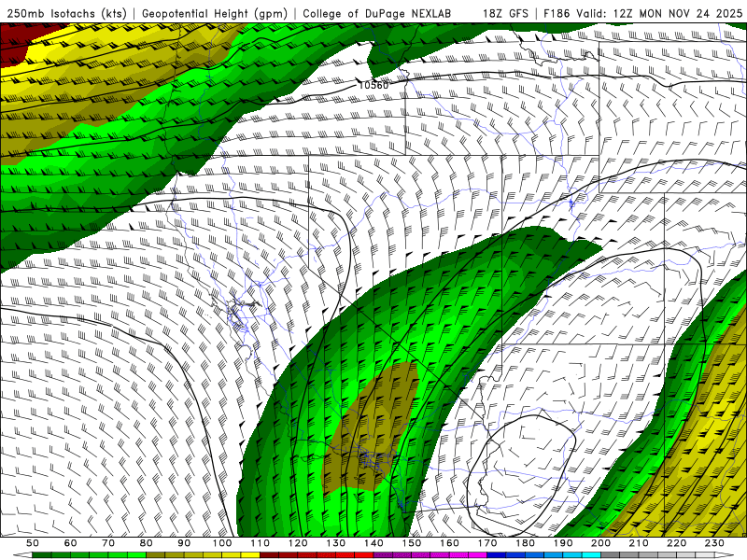Screen dimensions: 747x560
Task: Click the darkest green swatch beginning at 50 knots
Action: pyautogui.click(x=42, y=555)
